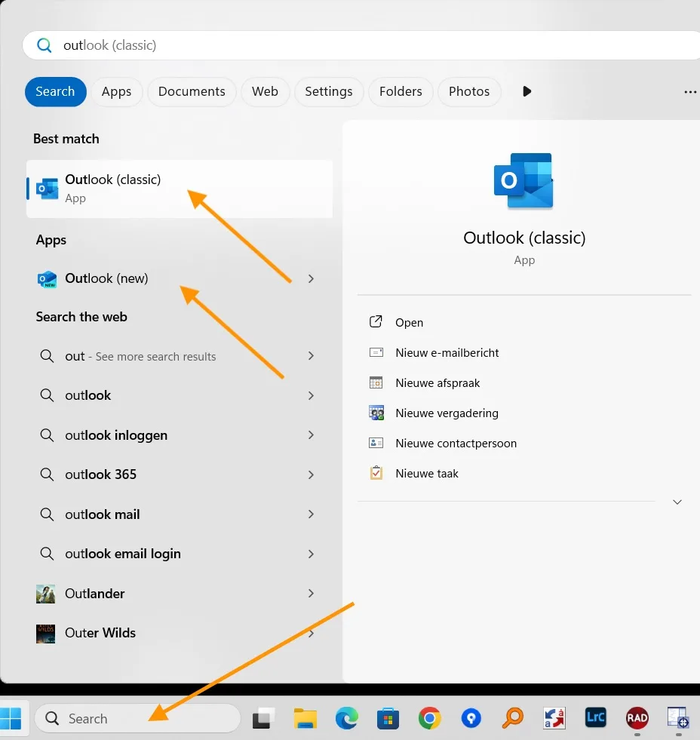
Task: Click the magnifier icon in the top search box
Action: 45,45
